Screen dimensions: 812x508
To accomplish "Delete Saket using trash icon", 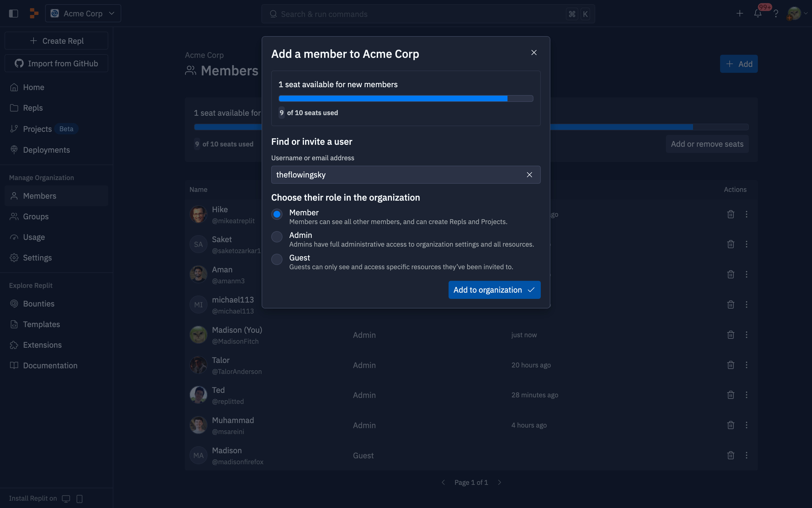I will pos(731,244).
